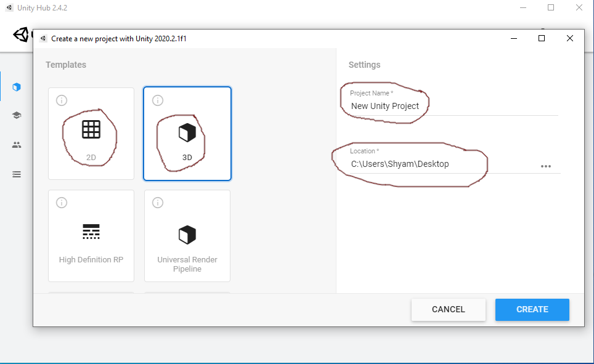Show info for the 3D template

click(x=158, y=100)
